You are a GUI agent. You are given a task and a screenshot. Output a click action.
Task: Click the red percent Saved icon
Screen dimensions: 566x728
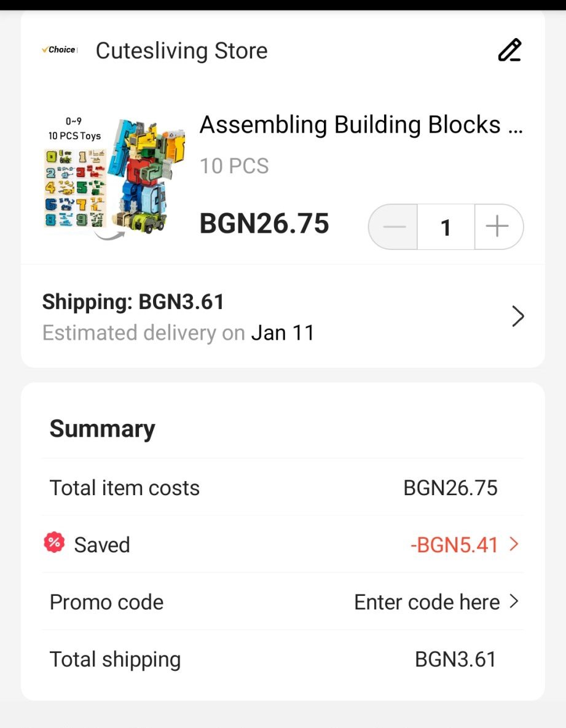[54, 543]
